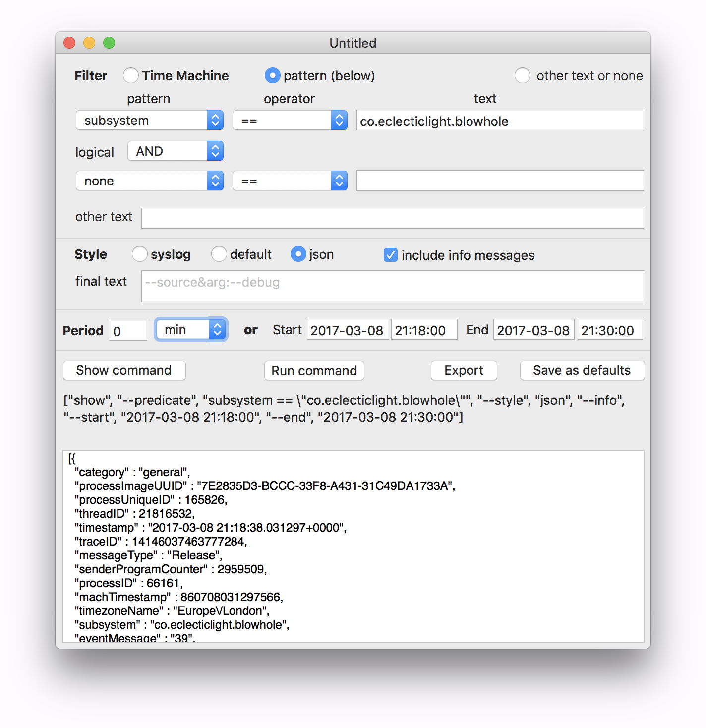Screen dimensions: 706x728
Task: Choose the syslog style option
Action: pos(139,254)
